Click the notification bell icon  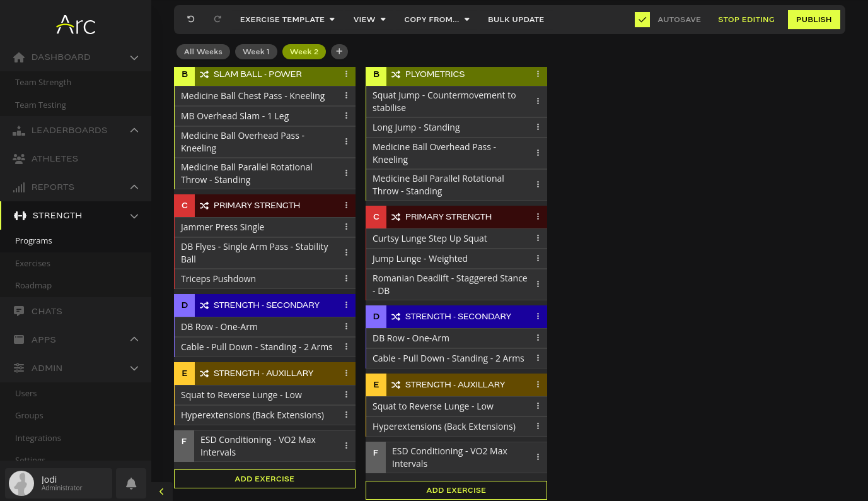pyautogui.click(x=131, y=483)
